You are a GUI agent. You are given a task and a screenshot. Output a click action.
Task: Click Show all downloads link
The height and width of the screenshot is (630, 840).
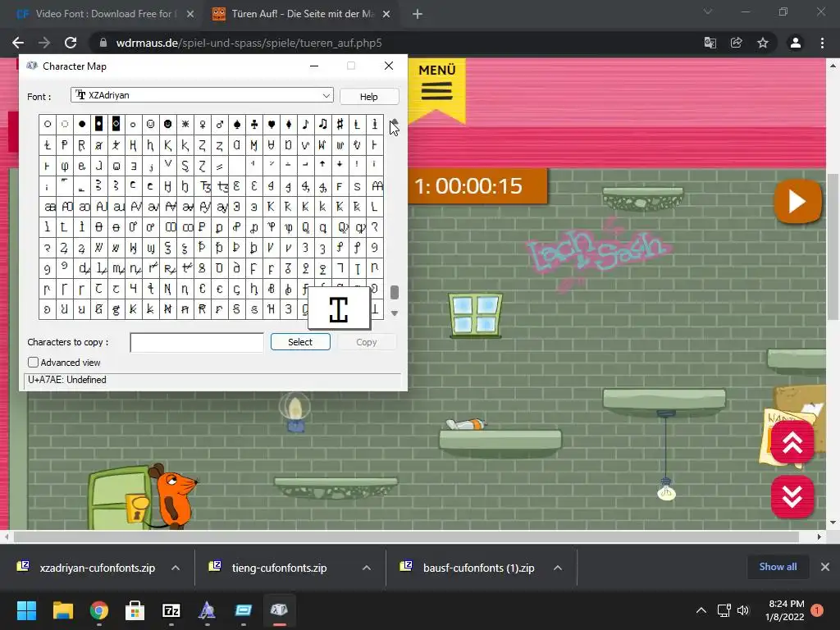coord(778,567)
